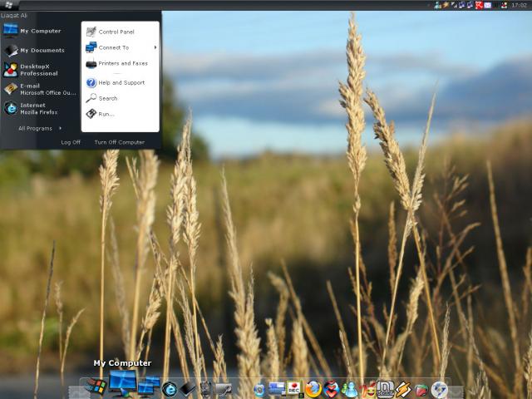Launch Winamp lightning-bolt dock icon
The height and width of the screenshot is (399, 532).
click(x=403, y=390)
